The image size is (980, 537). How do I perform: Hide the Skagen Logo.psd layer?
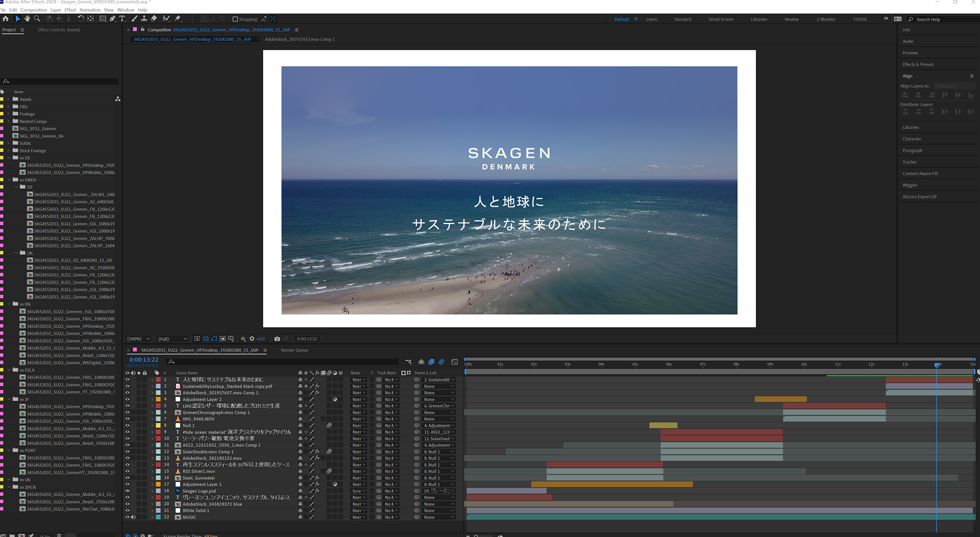[128, 491]
